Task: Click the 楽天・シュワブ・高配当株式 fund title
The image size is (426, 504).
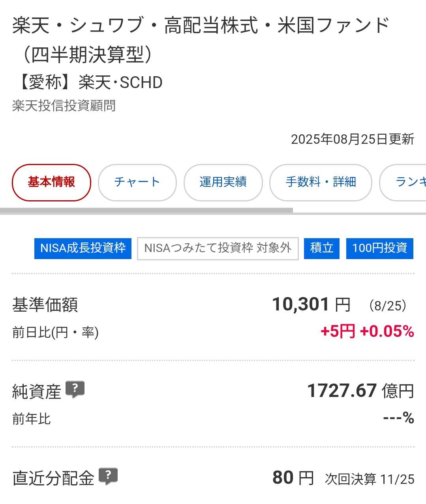Action: [201, 39]
